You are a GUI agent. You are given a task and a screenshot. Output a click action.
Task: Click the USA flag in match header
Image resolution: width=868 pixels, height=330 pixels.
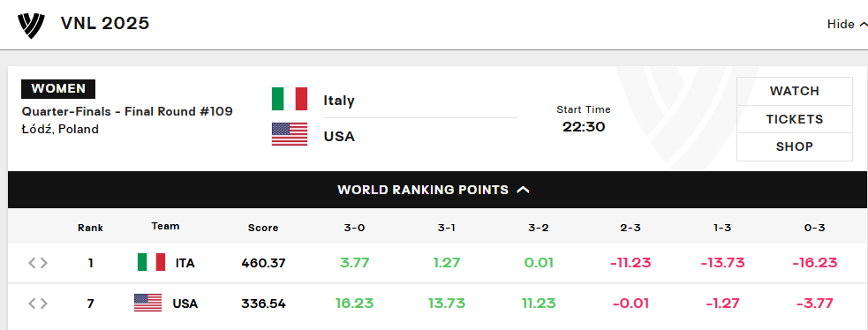point(290,134)
